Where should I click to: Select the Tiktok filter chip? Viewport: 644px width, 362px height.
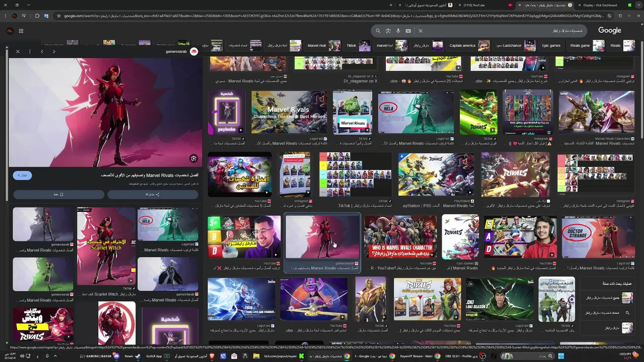[x=357, y=46]
